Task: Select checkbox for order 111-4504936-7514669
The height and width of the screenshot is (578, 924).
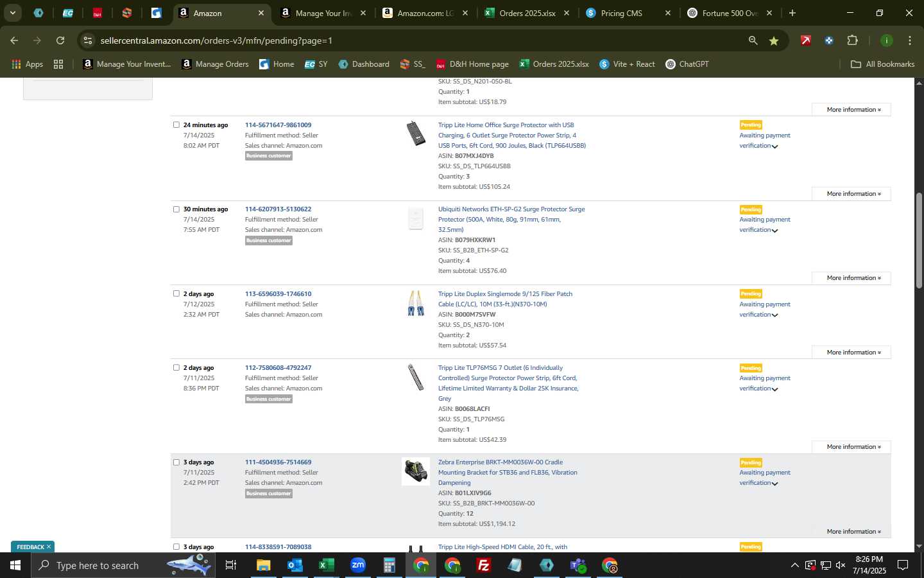Action: [x=176, y=462]
